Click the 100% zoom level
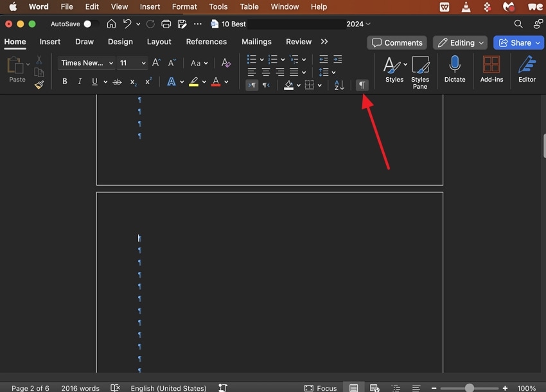Viewport: 546px width, 392px height. pyautogui.click(x=526, y=388)
